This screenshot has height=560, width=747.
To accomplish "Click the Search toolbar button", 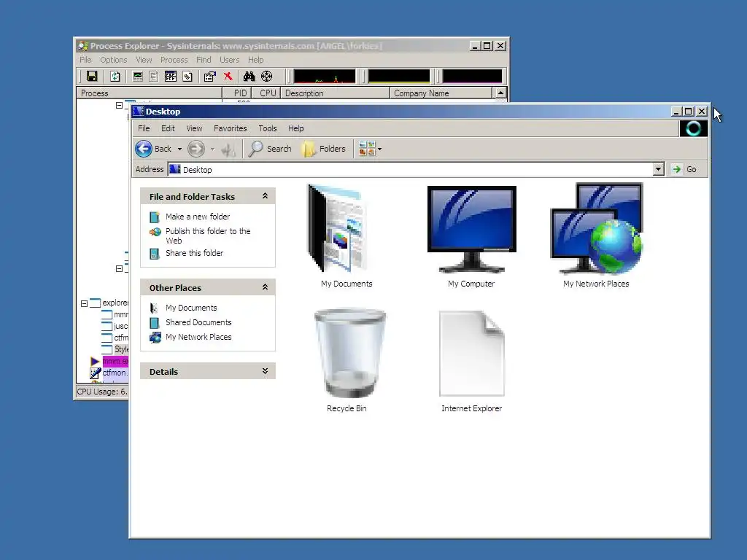I will coord(270,149).
